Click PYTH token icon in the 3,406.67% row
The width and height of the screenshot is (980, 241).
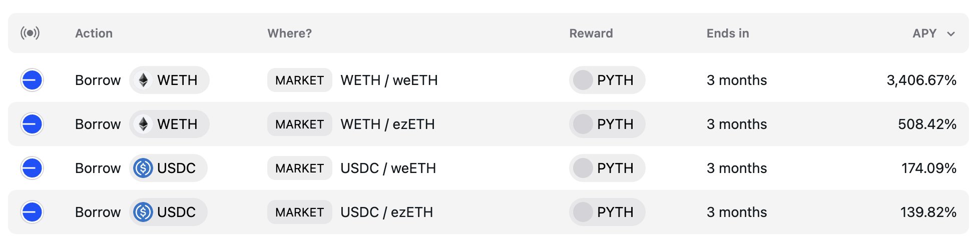583,80
